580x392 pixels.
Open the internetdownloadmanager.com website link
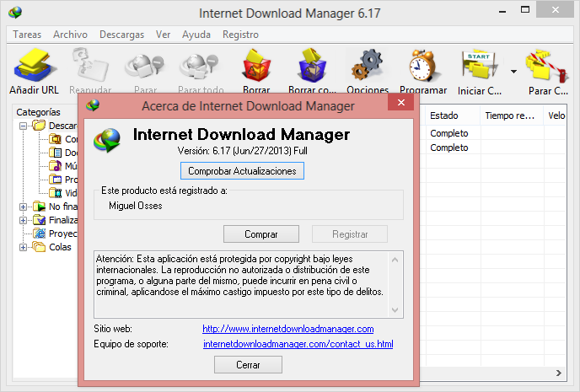click(x=288, y=329)
